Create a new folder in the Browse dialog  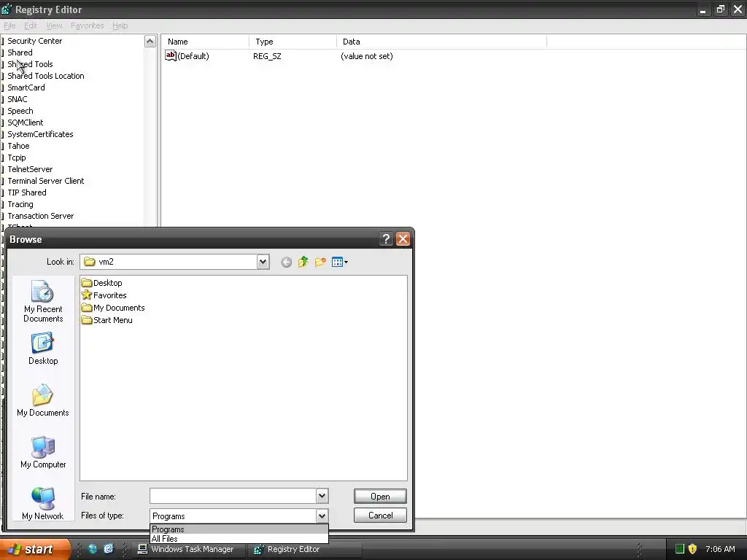pyautogui.click(x=320, y=262)
